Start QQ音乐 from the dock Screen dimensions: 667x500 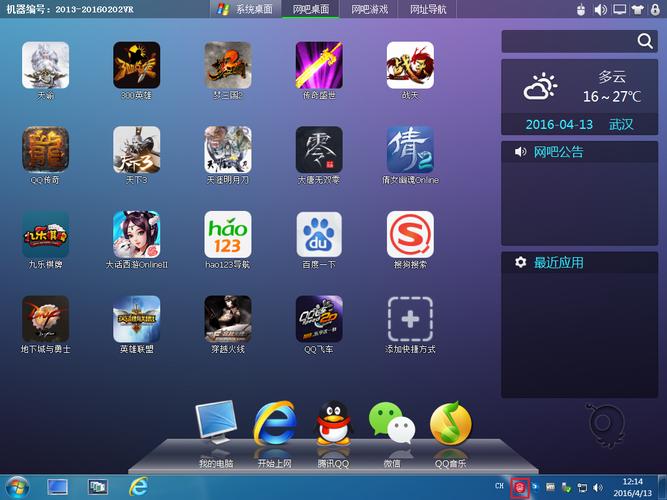click(x=450, y=425)
